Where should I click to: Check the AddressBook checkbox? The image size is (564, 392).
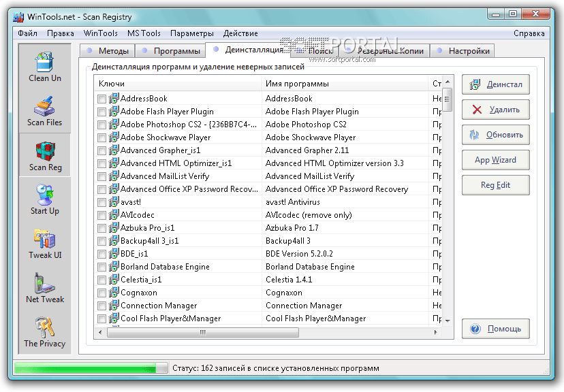coord(101,99)
